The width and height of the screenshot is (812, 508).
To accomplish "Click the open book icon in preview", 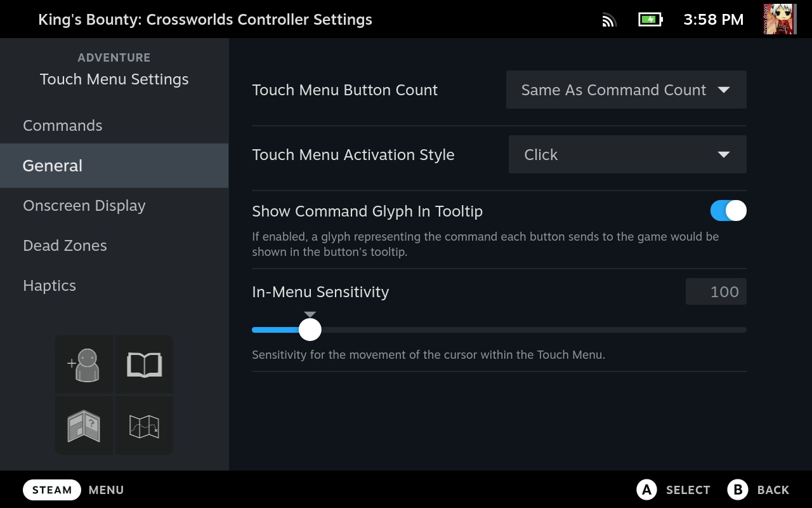I will (x=144, y=365).
